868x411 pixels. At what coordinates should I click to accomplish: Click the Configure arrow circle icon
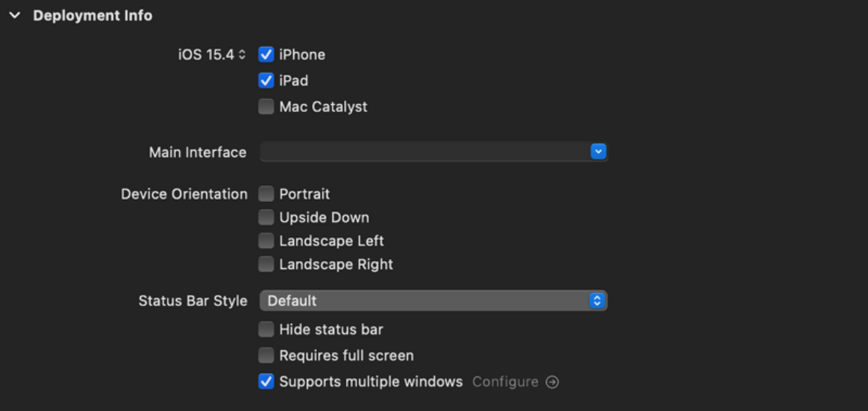tap(552, 382)
